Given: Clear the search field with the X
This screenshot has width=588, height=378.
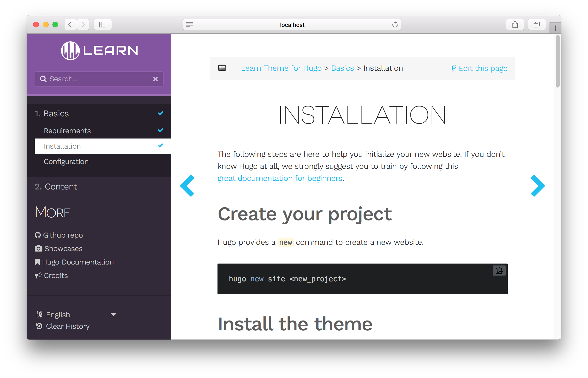Looking at the screenshot, I should click(155, 79).
